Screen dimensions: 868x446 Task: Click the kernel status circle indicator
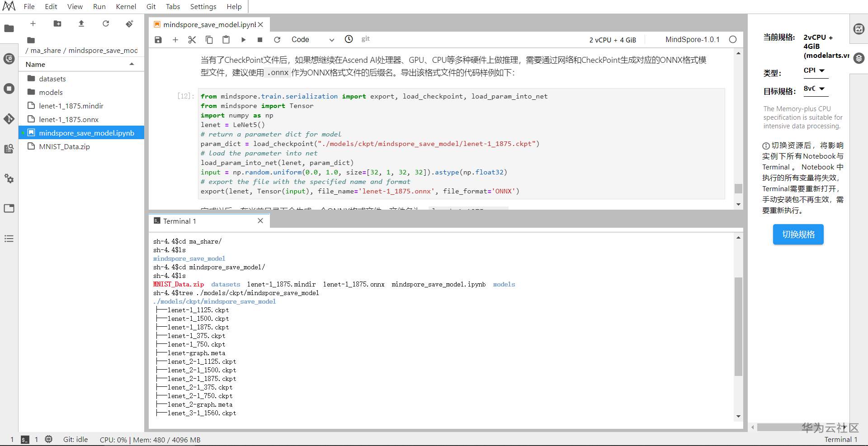(x=733, y=40)
